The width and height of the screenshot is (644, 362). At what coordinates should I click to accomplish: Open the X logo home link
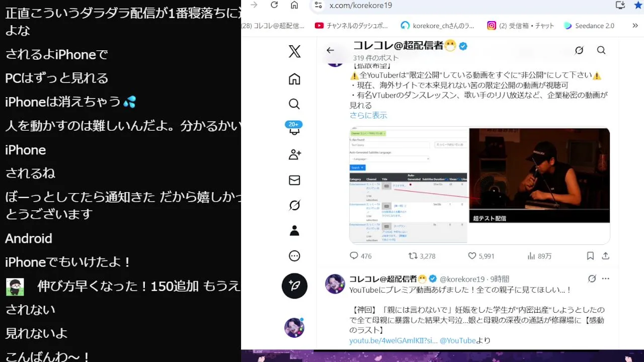[295, 51]
